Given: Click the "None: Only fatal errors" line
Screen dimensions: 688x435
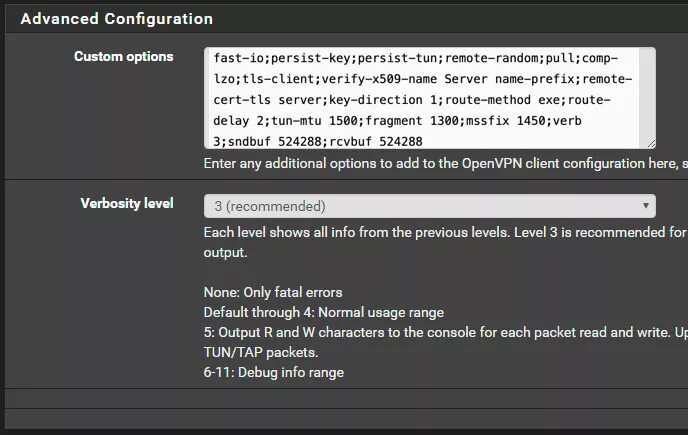Looking at the screenshot, I should [x=273, y=293].
